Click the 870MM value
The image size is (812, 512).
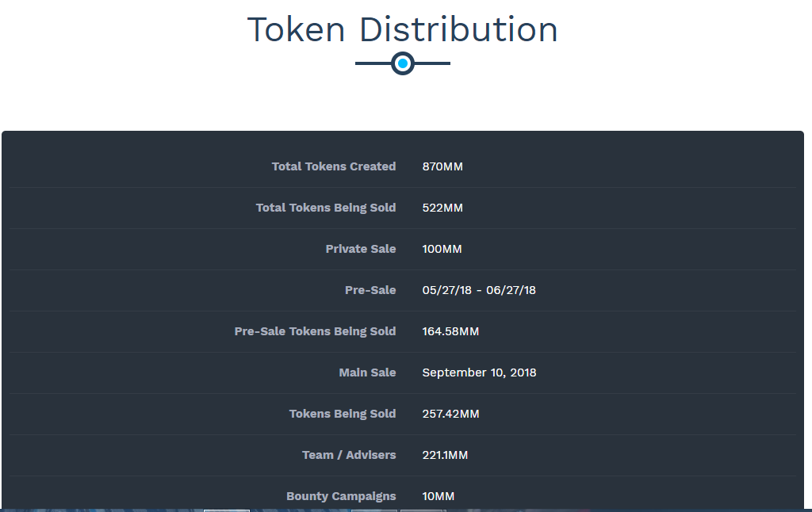(x=442, y=166)
